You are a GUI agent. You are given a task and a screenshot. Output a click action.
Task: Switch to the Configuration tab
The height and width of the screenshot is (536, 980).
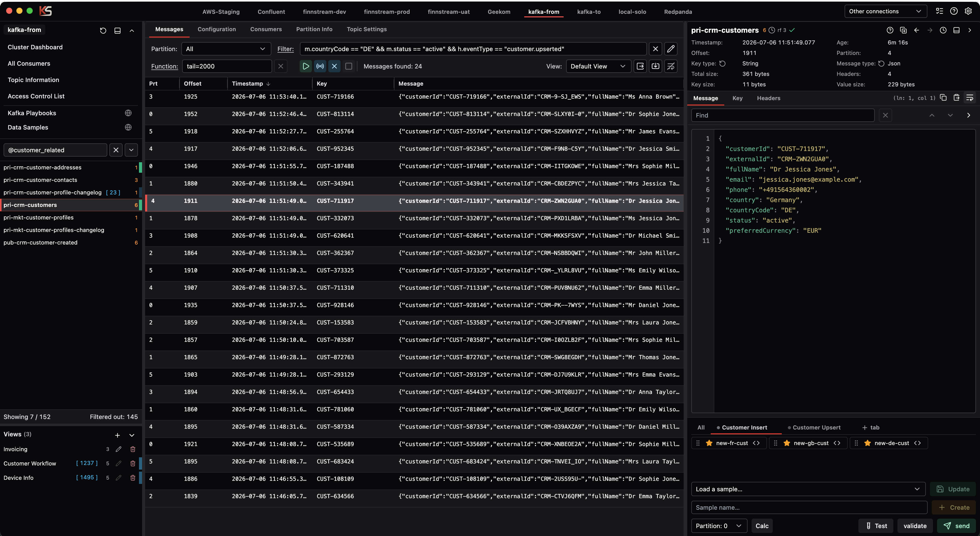point(216,29)
